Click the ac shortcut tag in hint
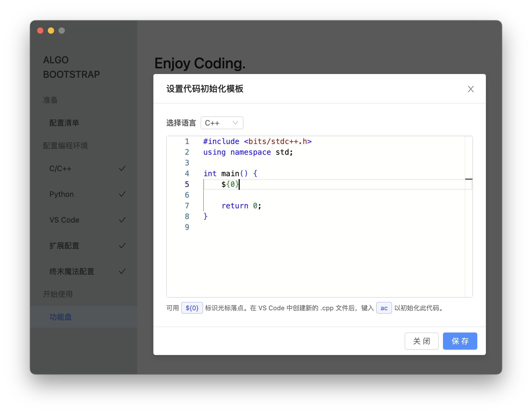This screenshot has width=532, height=414. click(384, 308)
